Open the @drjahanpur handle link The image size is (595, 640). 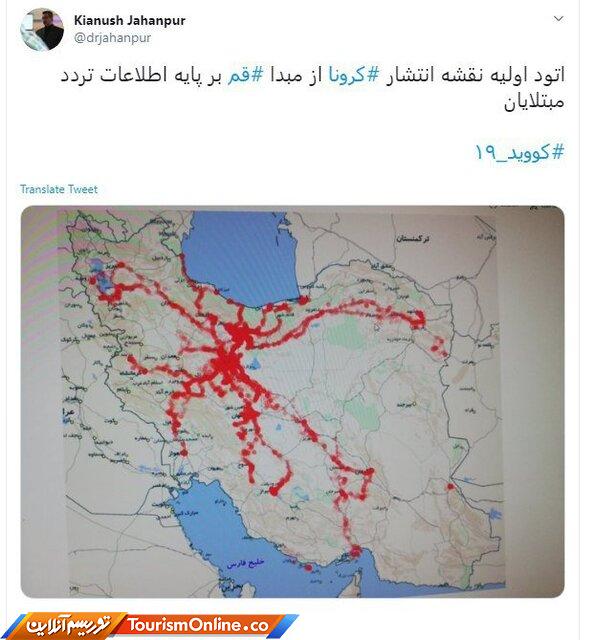[113, 38]
